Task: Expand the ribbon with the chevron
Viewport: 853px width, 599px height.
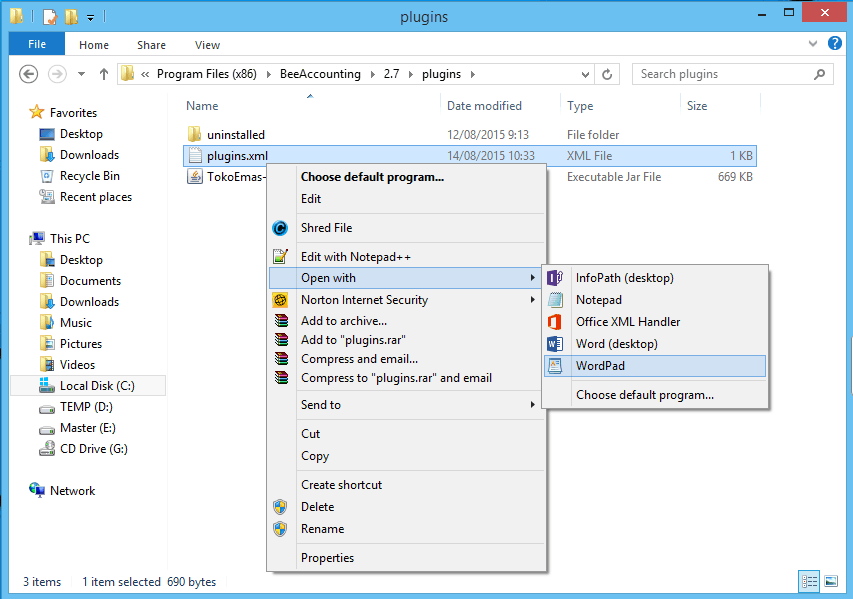Action: (x=813, y=44)
